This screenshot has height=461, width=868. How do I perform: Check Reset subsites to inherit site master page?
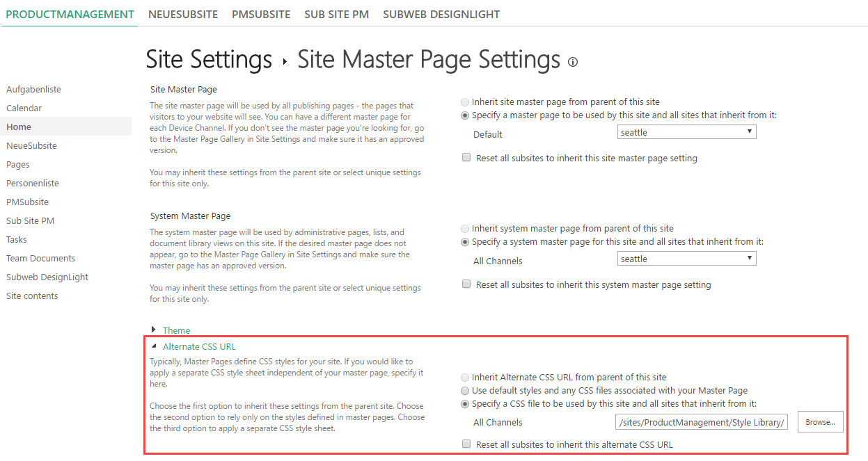(466, 158)
